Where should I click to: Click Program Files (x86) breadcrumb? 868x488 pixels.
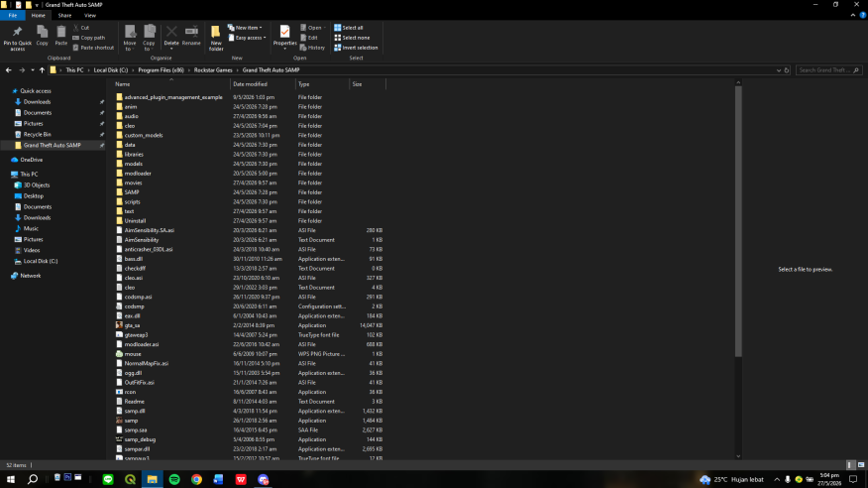(162, 70)
